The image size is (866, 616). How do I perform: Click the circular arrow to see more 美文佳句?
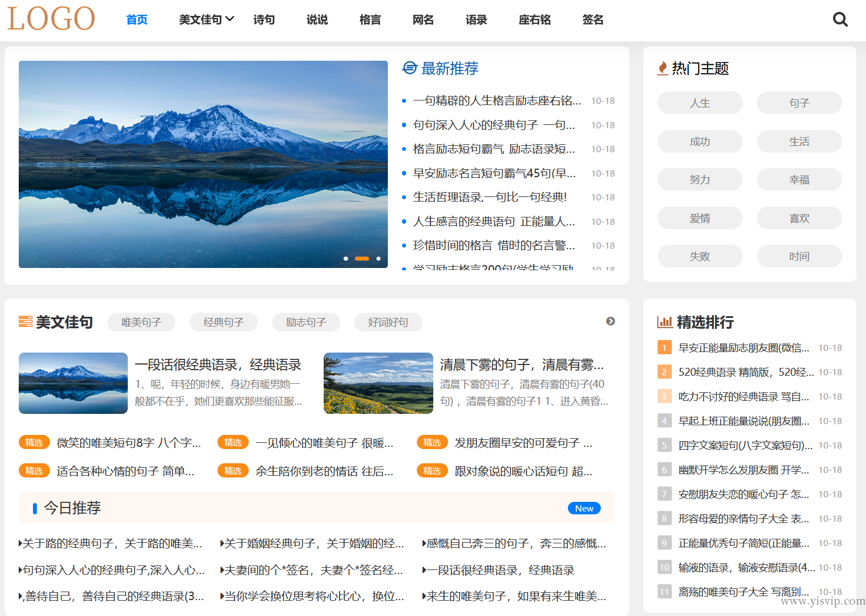click(610, 321)
